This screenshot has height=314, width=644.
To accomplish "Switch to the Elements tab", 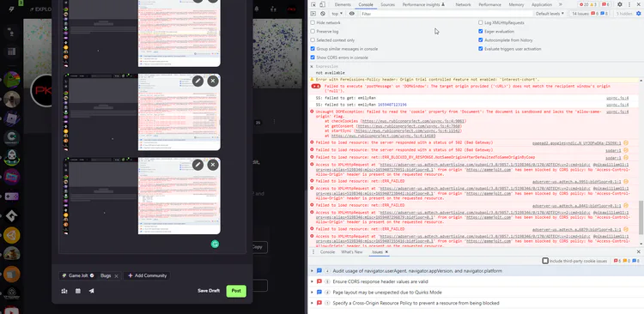I will tap(343, 4).
